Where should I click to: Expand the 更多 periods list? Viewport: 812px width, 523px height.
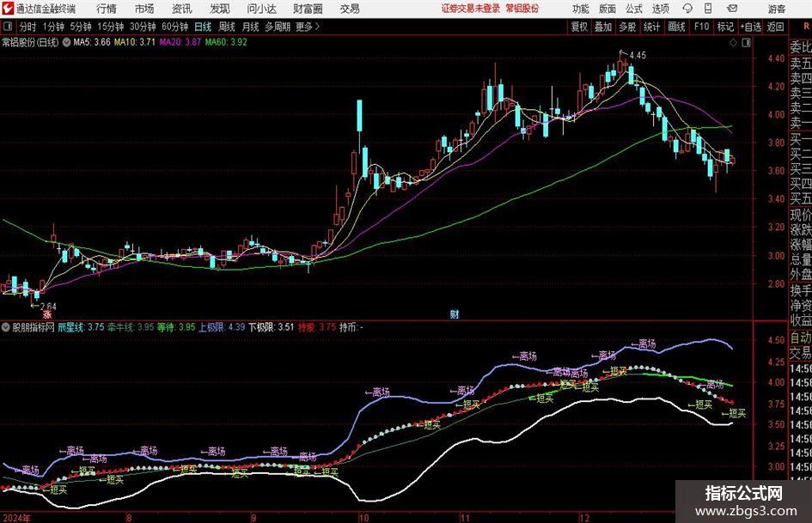[308, 27]
